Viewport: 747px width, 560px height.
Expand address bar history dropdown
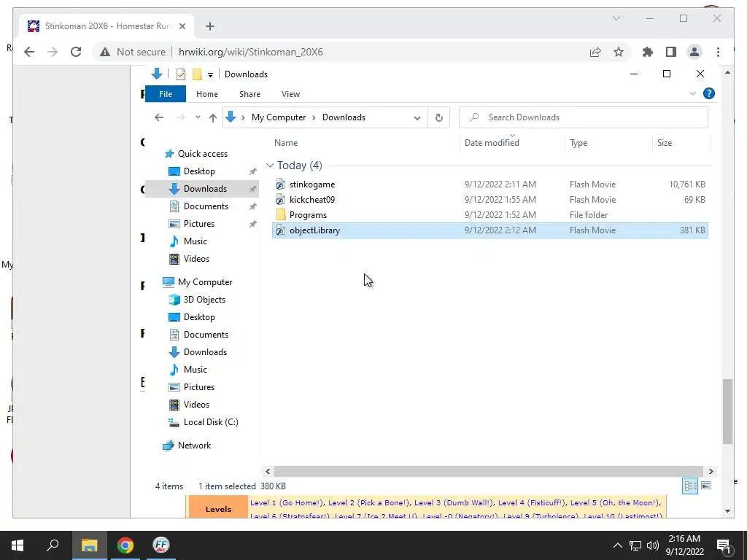[417, 117]
